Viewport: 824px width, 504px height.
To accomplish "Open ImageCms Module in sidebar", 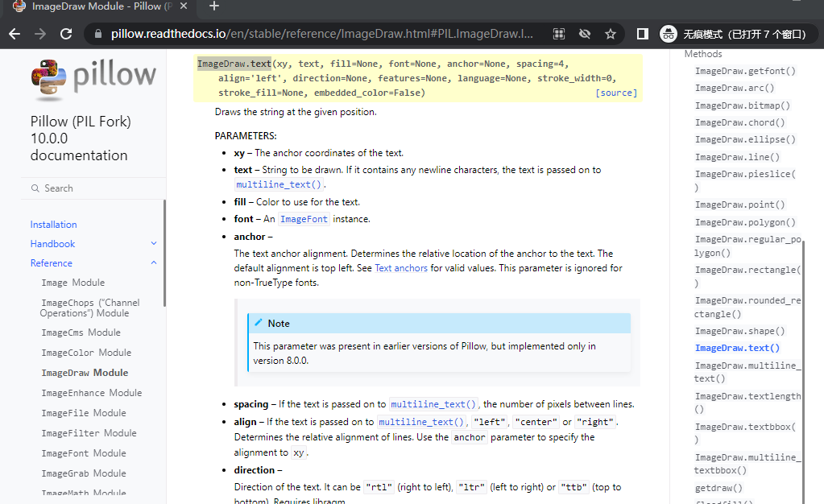I will pyautogui.click(x=81, y=333).
